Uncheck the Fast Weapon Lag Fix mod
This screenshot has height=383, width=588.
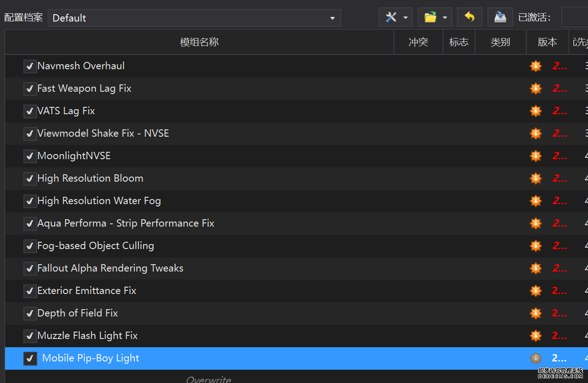[30, 89]
